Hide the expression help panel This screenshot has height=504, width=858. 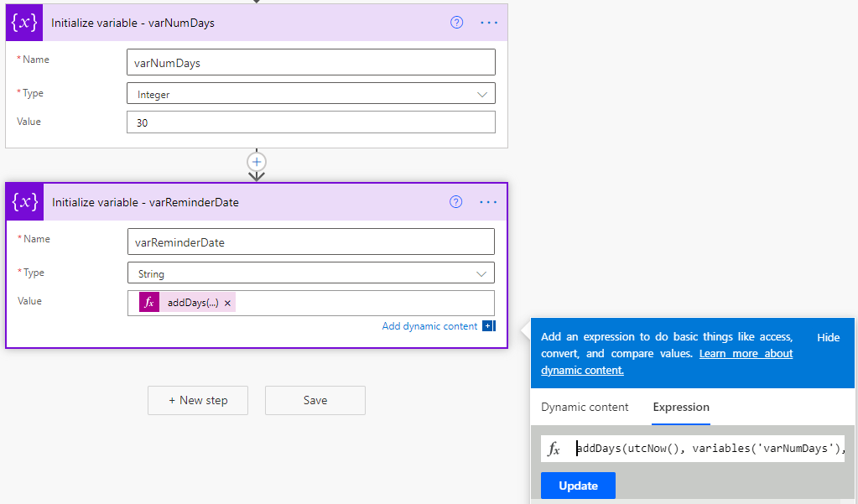[827, 337]
